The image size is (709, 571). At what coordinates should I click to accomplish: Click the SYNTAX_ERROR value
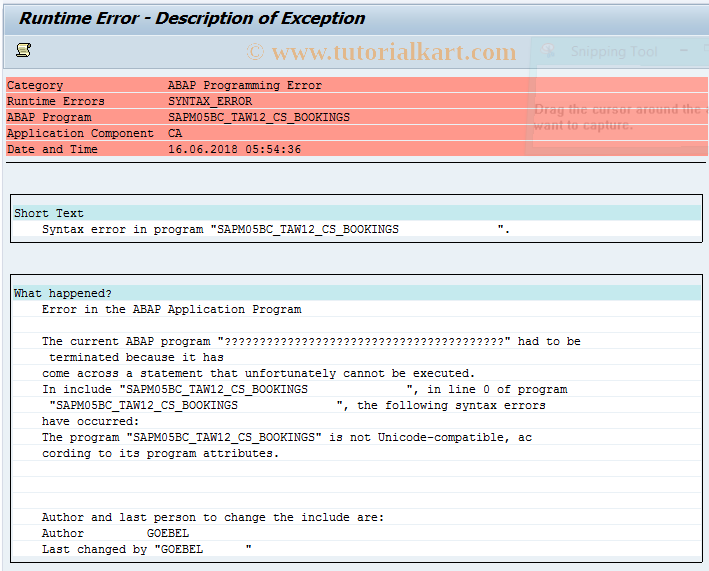click(210, 101)
